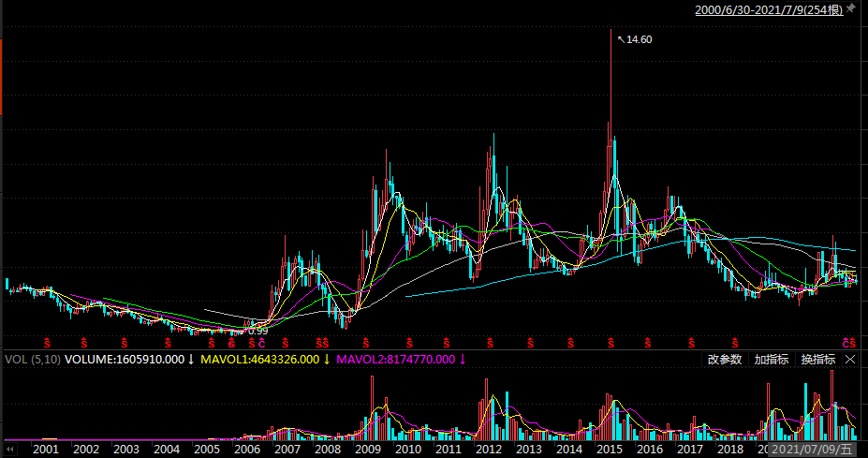Click year 2007 on the time axis

pos(287,450)
